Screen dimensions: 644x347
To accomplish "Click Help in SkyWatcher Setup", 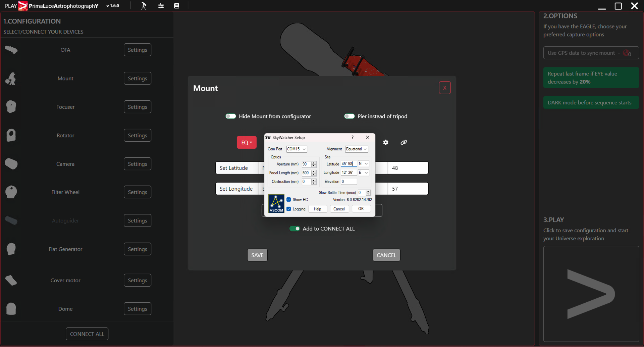I will point(318,209).
